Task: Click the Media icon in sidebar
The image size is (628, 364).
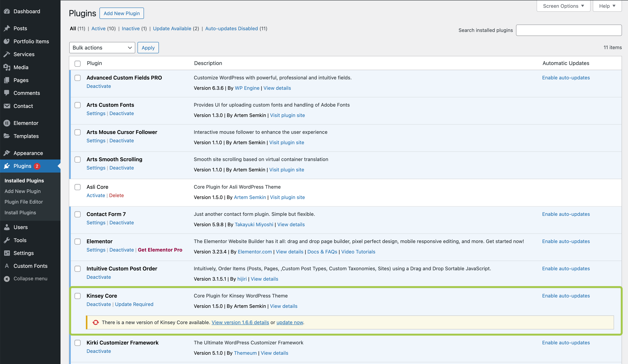Action: point(7,67)
